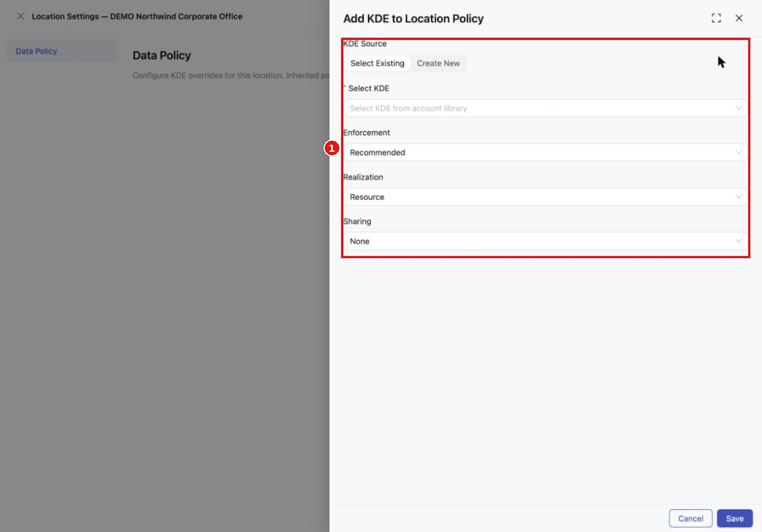Click the Add KDE to Location Policy title
The width and height of the screenshot is (762, 532).
(413, 19)
